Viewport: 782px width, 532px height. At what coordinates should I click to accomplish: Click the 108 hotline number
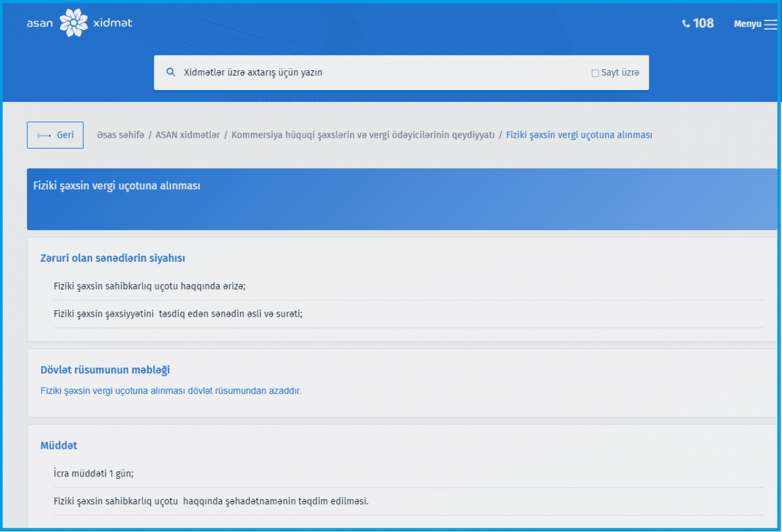tap(703, 23)
